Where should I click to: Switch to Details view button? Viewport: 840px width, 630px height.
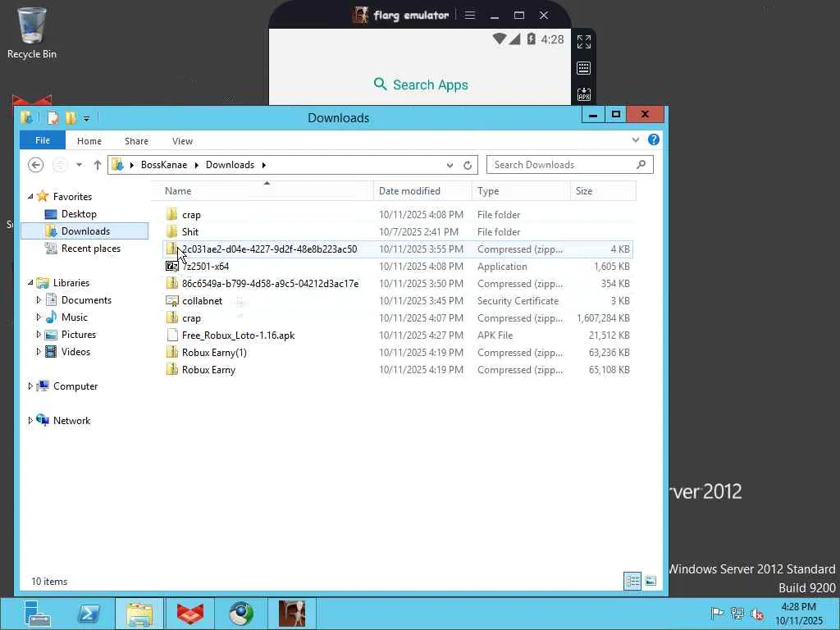click(632, 581)
